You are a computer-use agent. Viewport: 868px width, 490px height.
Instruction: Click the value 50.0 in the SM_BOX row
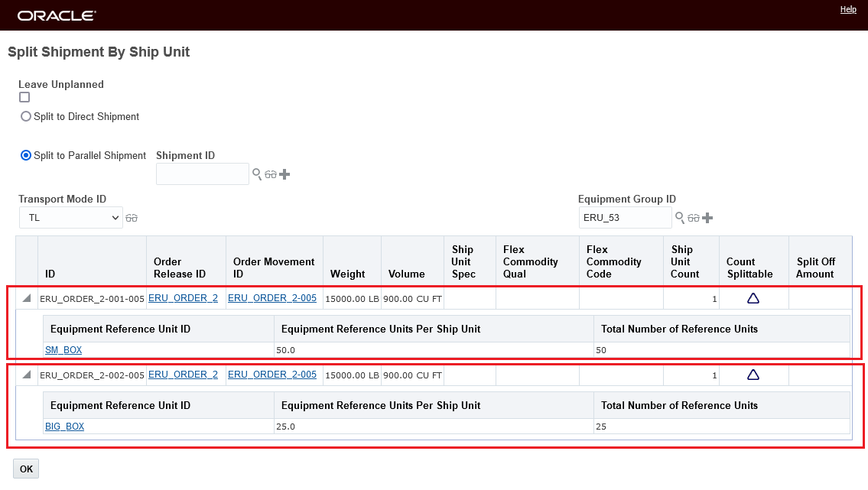click(286, 350)
